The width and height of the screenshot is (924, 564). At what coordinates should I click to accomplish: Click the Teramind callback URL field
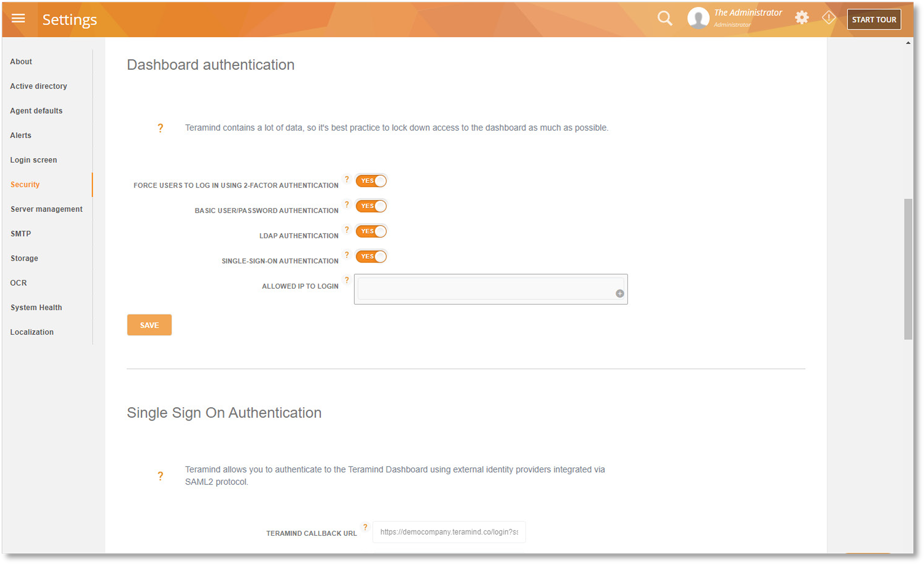pos(449,532)
